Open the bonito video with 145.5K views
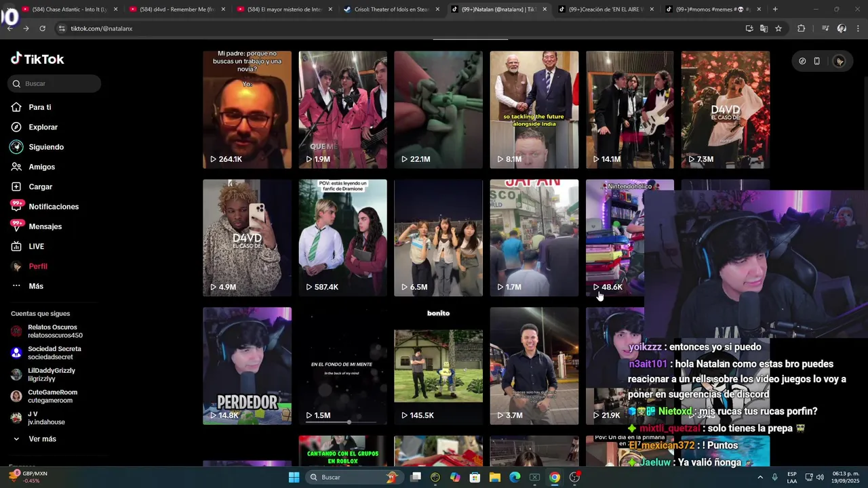 (438, 366)
